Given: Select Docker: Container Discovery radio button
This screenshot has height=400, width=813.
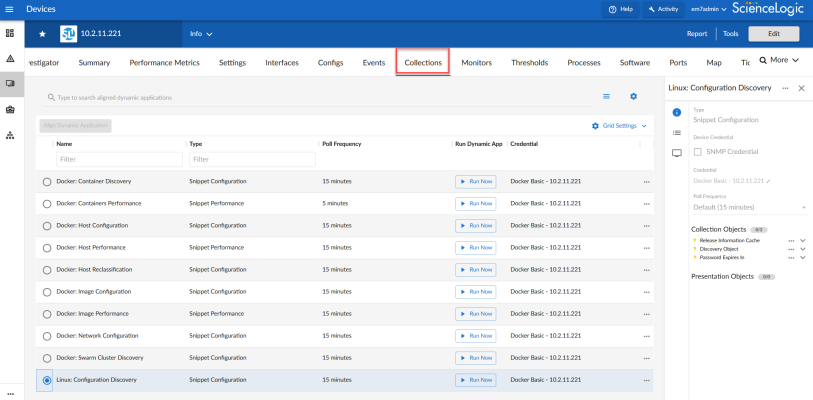Looking at the screenshot, I should pyautogui.click(x=47, y=182).
